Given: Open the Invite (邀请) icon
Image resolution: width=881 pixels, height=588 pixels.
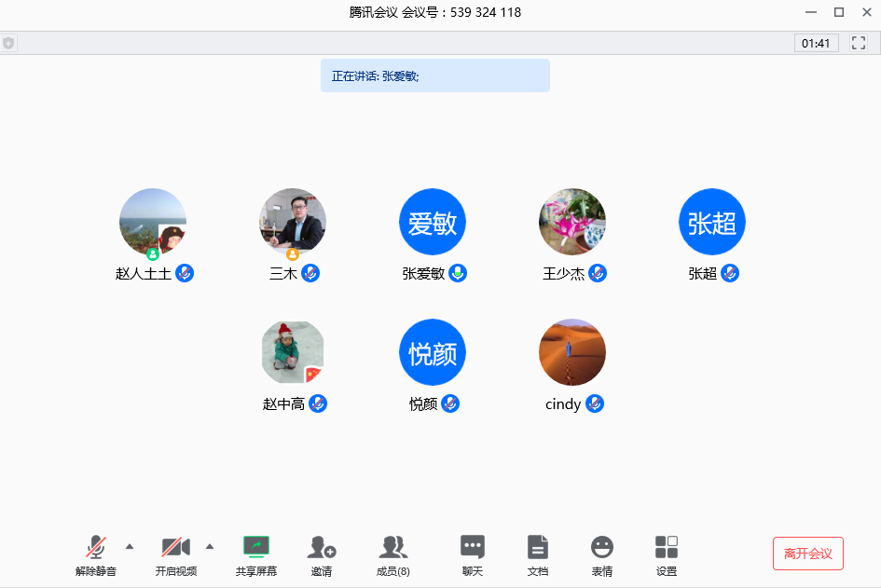Looking at the screenshot, I should point(321,548).
